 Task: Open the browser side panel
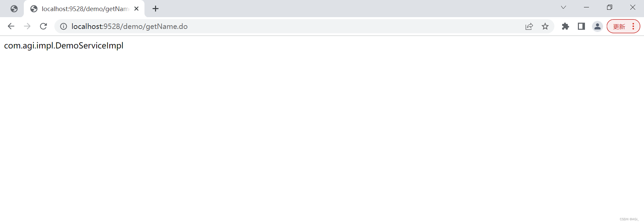[x=582, y=26]
